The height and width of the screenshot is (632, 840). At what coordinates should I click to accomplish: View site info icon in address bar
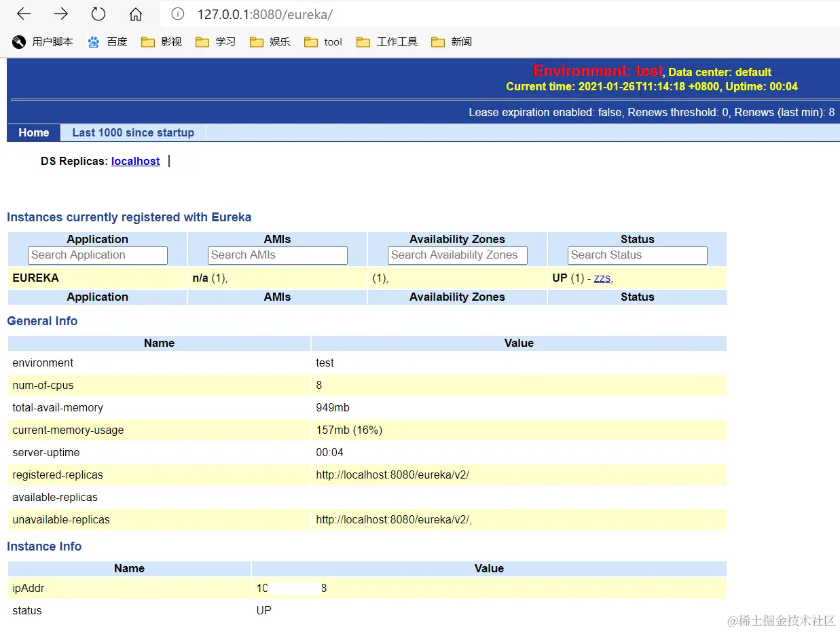click(178, 14)
